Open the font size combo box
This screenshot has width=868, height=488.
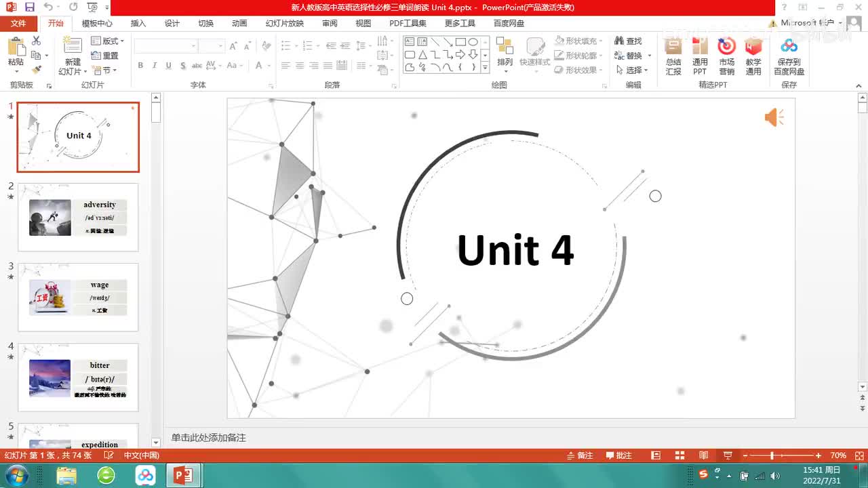coord(212,46)
